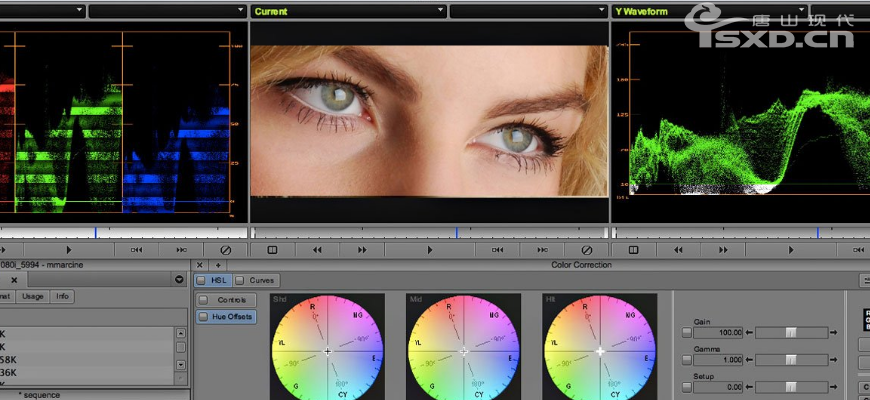Click the bin scrollbar thumb
Viewport: 870px width, 400px height.
pos(180,347)
